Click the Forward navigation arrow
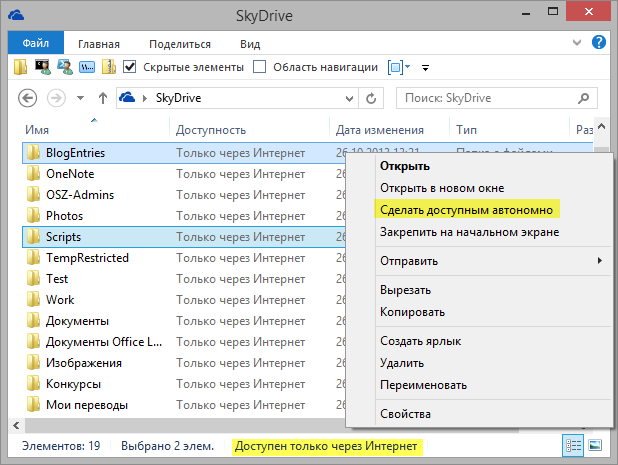The image size is (618, 465). coord(56,98)
